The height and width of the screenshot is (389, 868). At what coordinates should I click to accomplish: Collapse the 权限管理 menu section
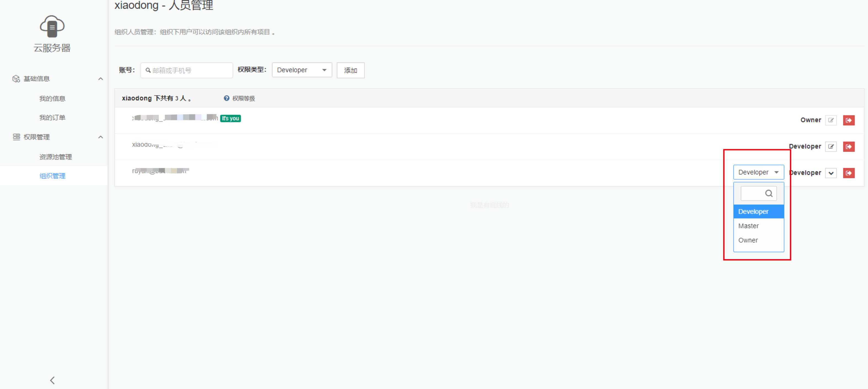click(100, 137)
